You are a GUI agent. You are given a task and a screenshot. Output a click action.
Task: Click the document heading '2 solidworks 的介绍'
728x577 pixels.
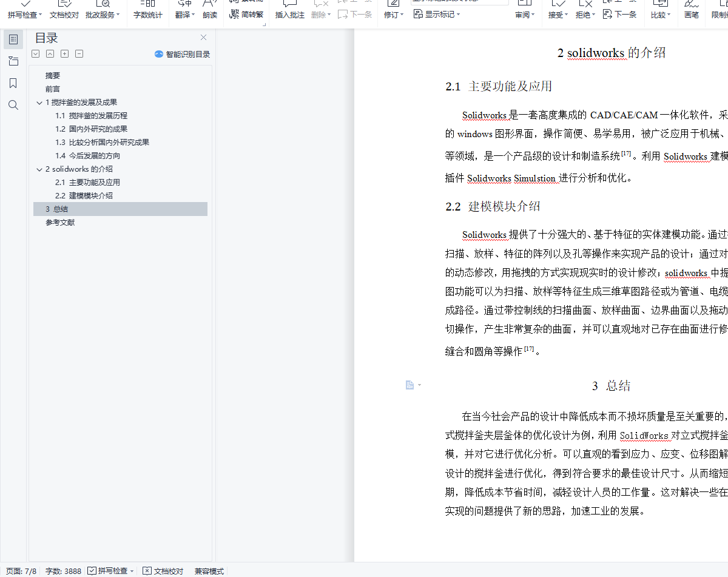click(x=612, y=53)
